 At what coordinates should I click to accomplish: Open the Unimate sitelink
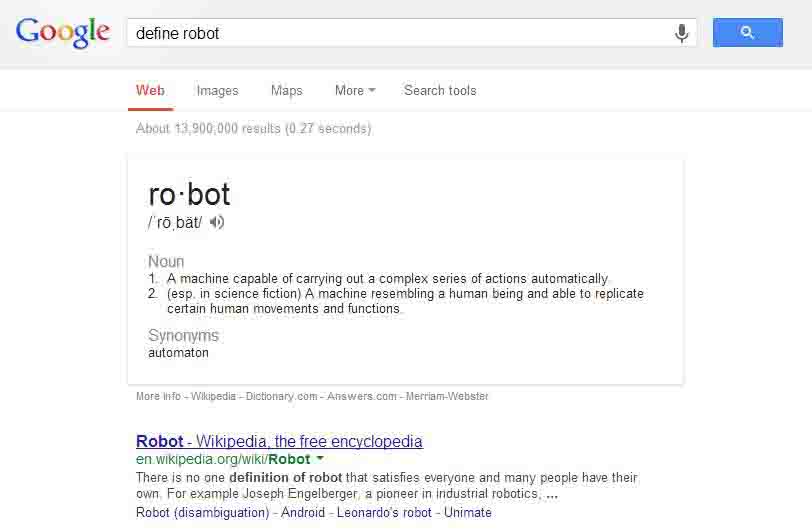468,512
